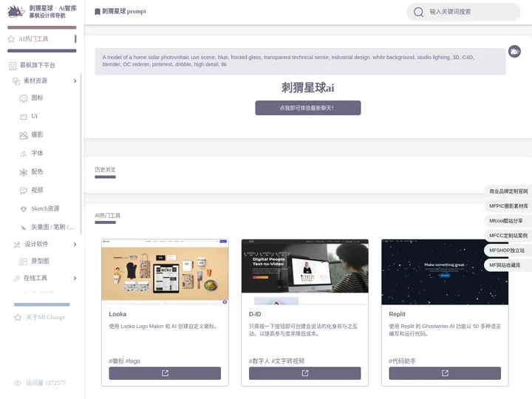Click the MFPIC摄影素材库 floating link

(x=508, y=206)
